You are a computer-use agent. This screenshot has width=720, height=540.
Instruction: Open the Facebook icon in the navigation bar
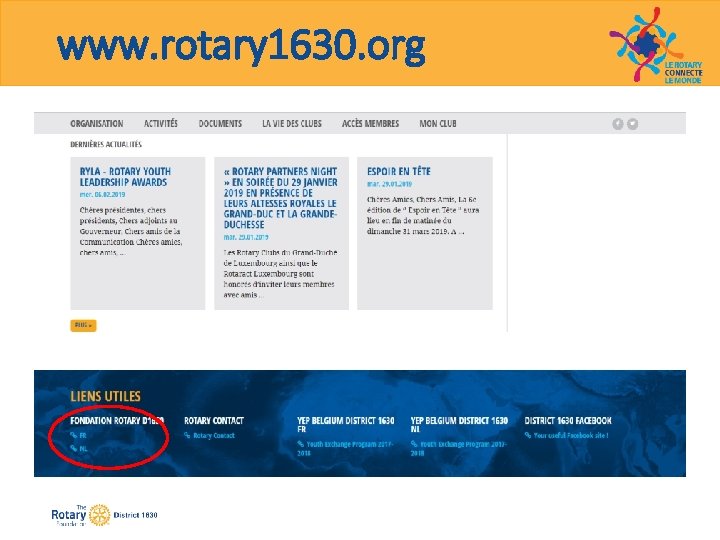(618, 124)
